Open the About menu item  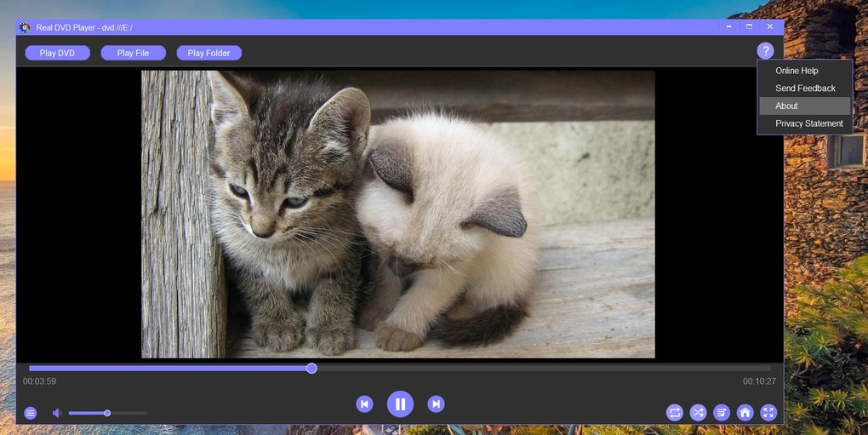tap(805, 106)
